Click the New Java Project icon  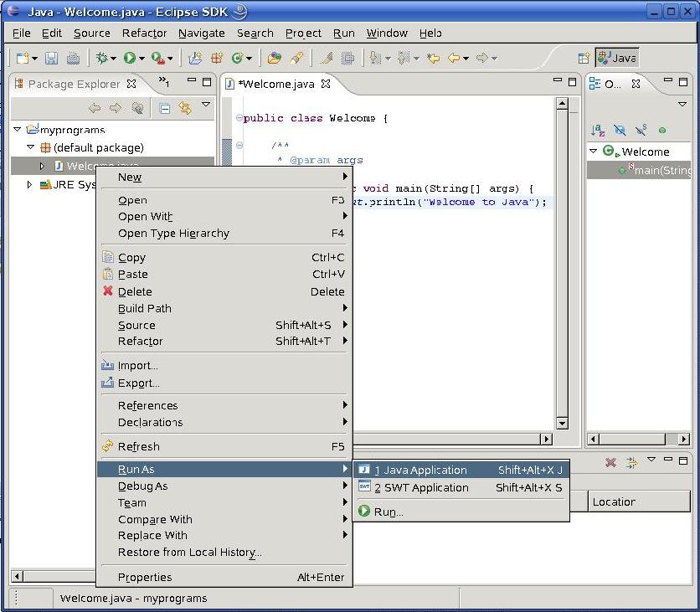tap(195, 58)
